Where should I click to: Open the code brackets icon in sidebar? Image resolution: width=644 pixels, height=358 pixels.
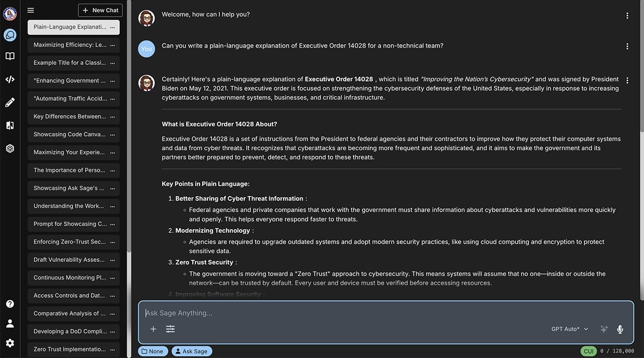pos(10,79)
